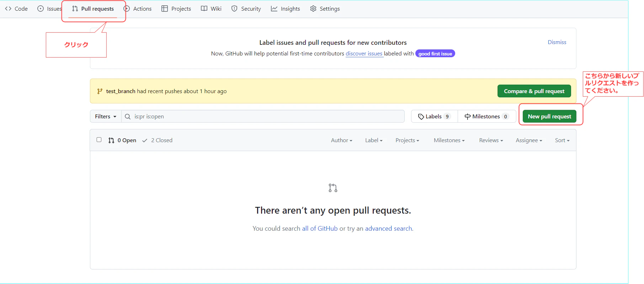Expand the Projects filter dropdown
This screenshot has width=644, height=284.
[407, 140]
